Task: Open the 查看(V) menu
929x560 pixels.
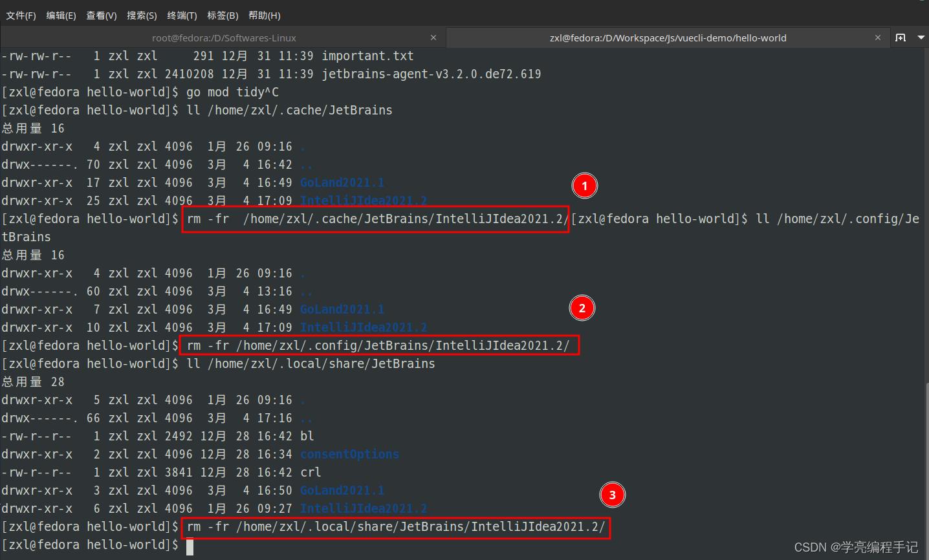Action: click(102, 15)
